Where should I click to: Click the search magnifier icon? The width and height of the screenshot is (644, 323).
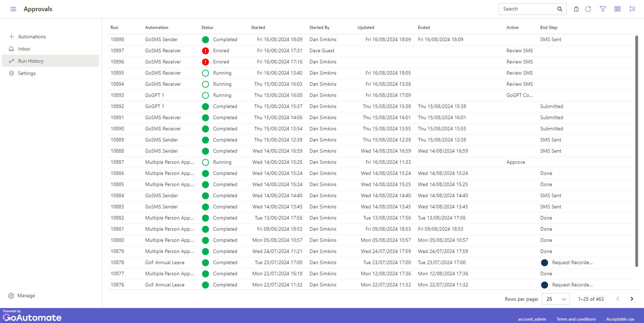tap(560, 9)
